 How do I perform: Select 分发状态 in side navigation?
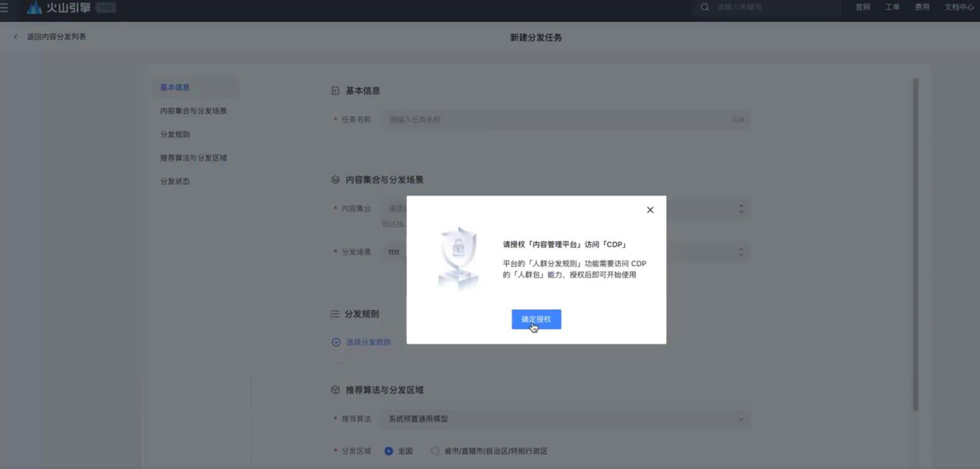pos(175,181)
